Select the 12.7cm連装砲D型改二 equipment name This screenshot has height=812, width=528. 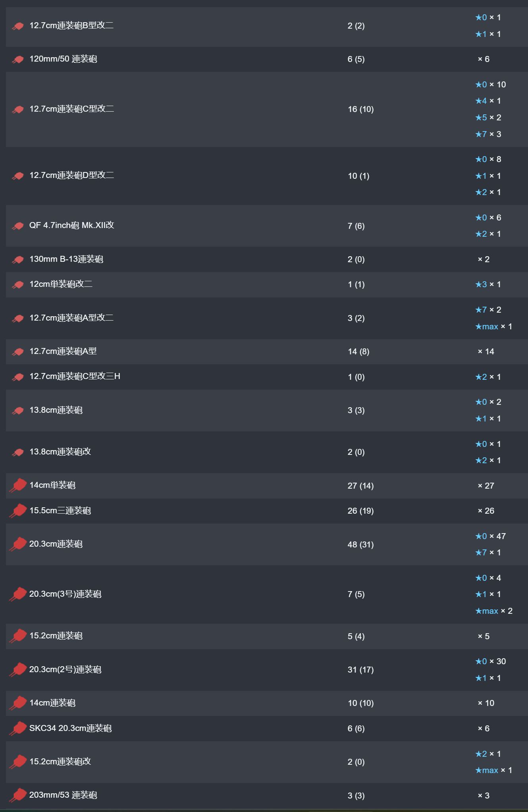tap(71, 175)
